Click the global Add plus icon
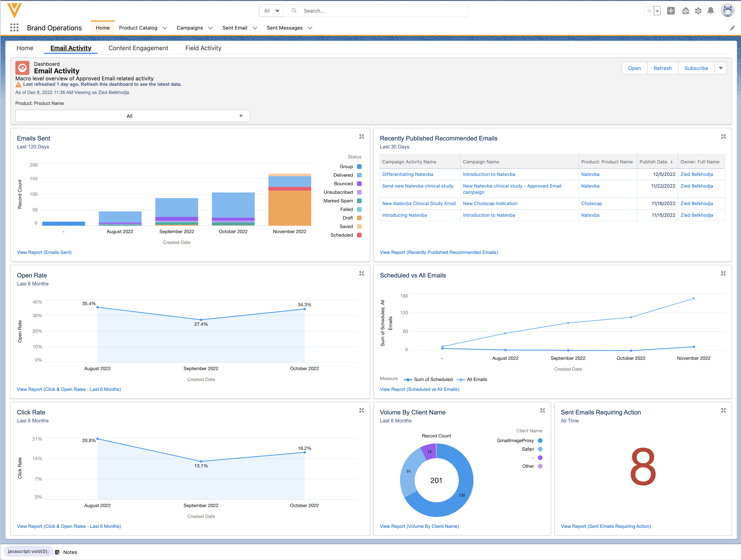 coord(671,11)
